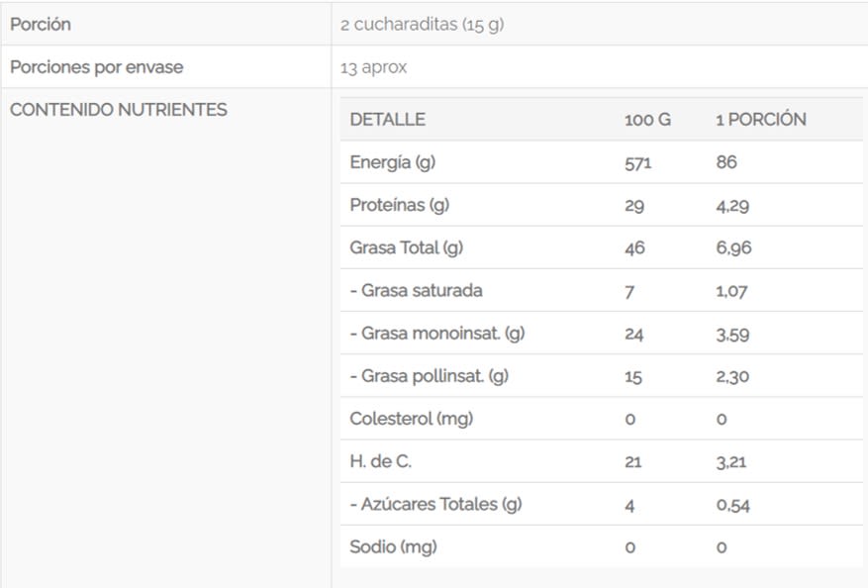Screen dimensions: 868x588
Task: Select the Energía (g) row label
Action: [393, 162]
